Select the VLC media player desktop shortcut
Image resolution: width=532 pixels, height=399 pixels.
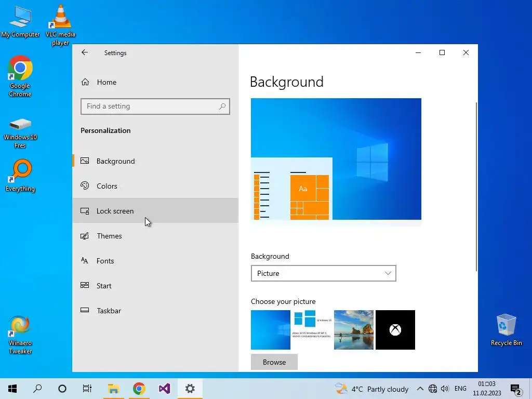60,25
